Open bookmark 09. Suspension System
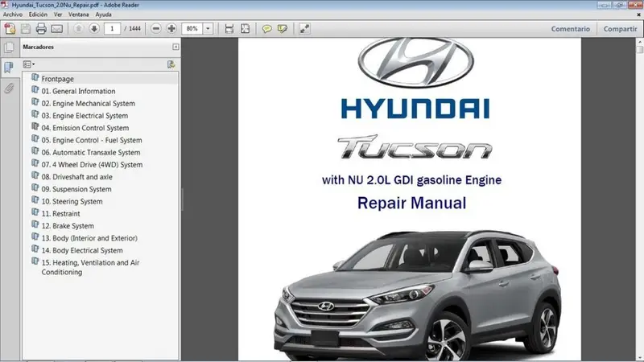644x362 pixels. pyautogui.click(x=76, y=190)
